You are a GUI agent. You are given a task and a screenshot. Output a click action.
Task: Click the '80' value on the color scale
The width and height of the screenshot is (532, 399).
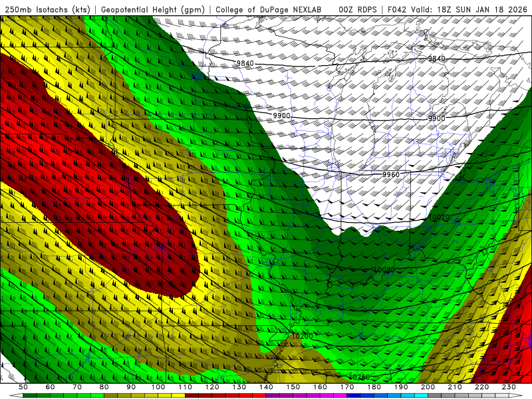[x=104, y=387]
